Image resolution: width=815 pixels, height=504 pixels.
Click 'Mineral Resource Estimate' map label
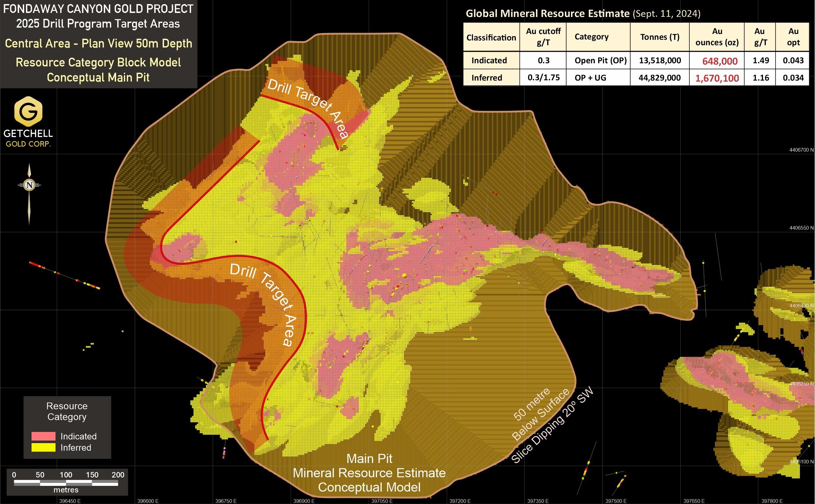click(x=369, y=473)
